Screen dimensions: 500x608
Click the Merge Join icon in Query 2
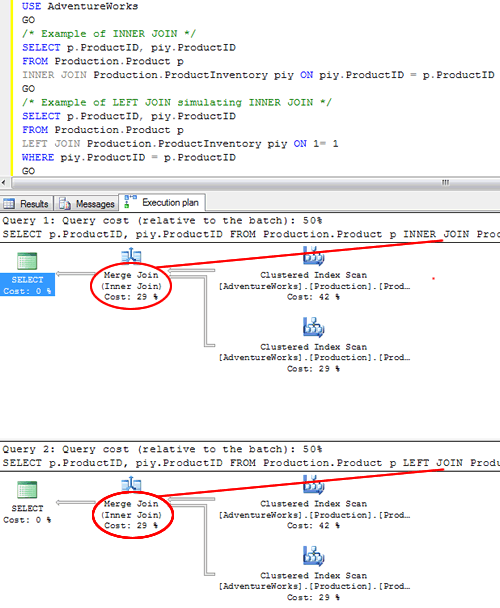click(x=131, y=484)
